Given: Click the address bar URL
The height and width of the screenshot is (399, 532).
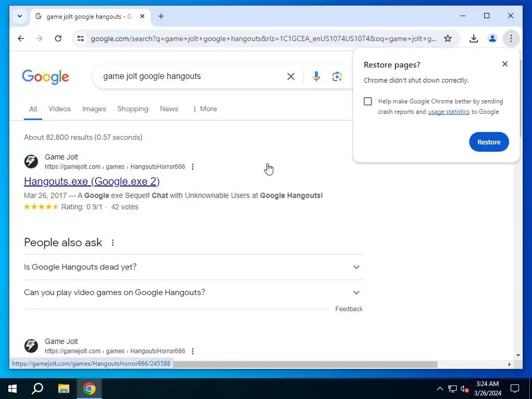Looking at the screenshot, I should [x=263, y=38].
